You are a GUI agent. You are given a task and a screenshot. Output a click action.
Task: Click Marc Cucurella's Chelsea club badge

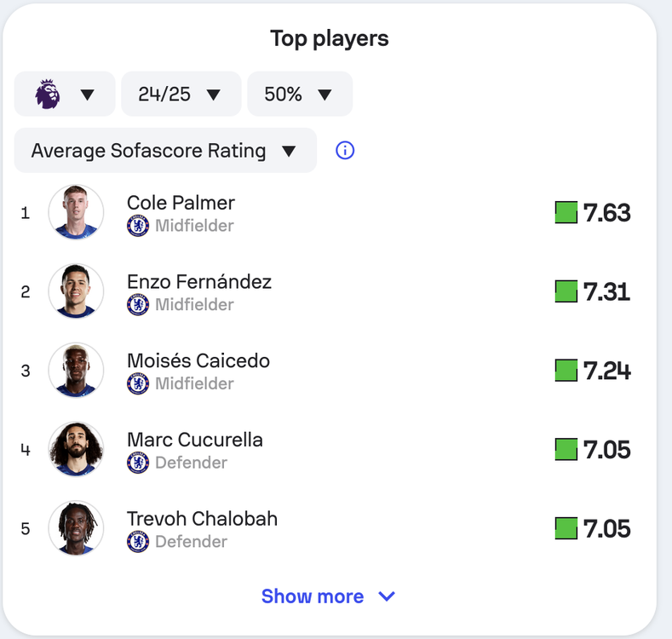coord(138,463)
